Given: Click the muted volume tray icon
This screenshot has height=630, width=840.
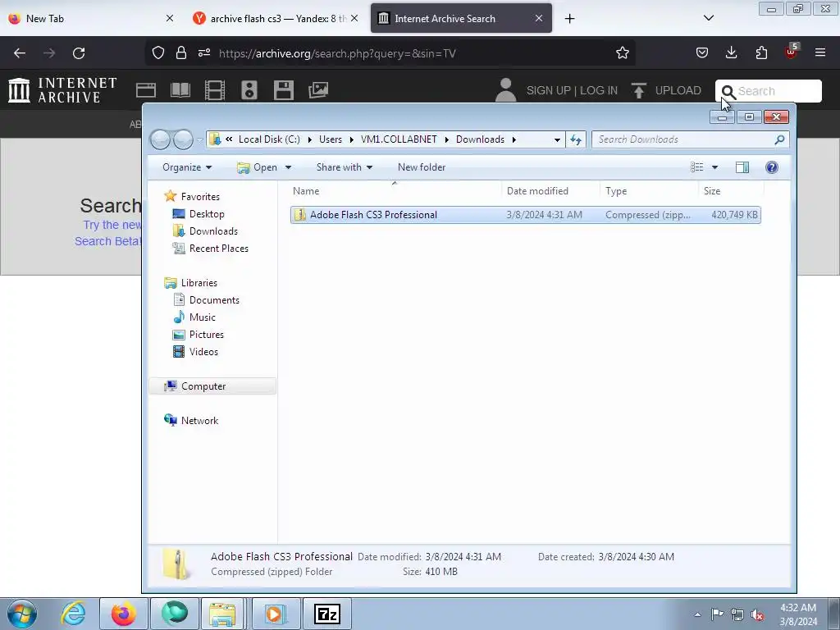Looking at the screenshot, I should 757,615.
